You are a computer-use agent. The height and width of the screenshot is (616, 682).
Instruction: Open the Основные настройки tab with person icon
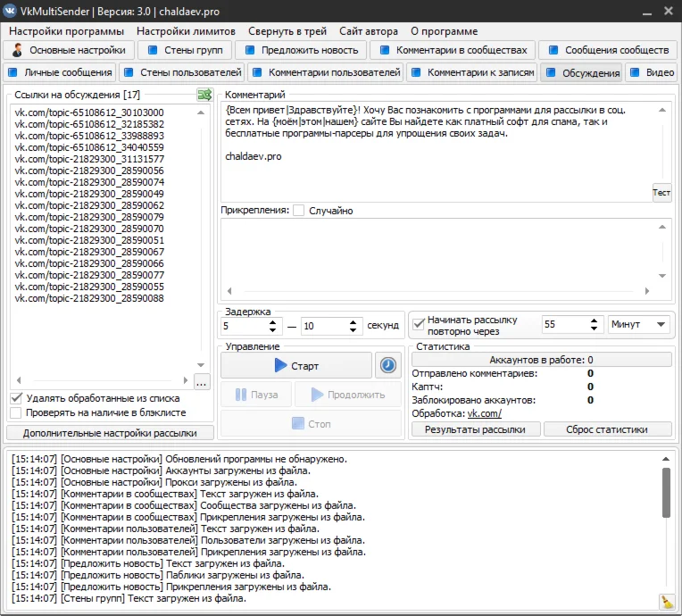72,50
